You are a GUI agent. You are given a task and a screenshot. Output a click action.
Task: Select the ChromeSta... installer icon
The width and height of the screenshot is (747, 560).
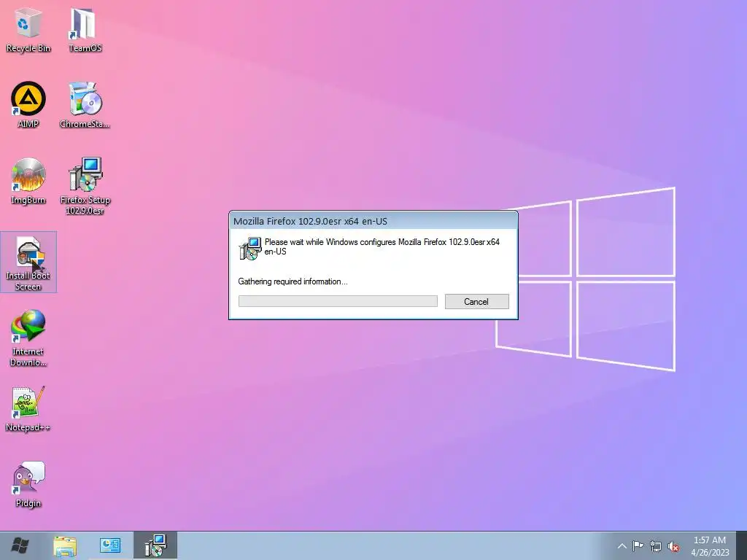(85, 105)
